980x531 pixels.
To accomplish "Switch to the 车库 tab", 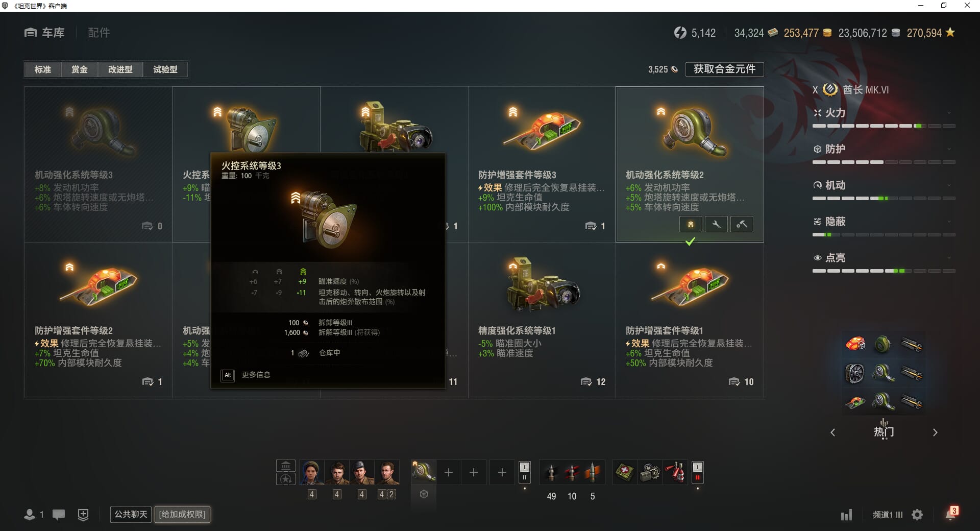I will [x=45, y=33].
